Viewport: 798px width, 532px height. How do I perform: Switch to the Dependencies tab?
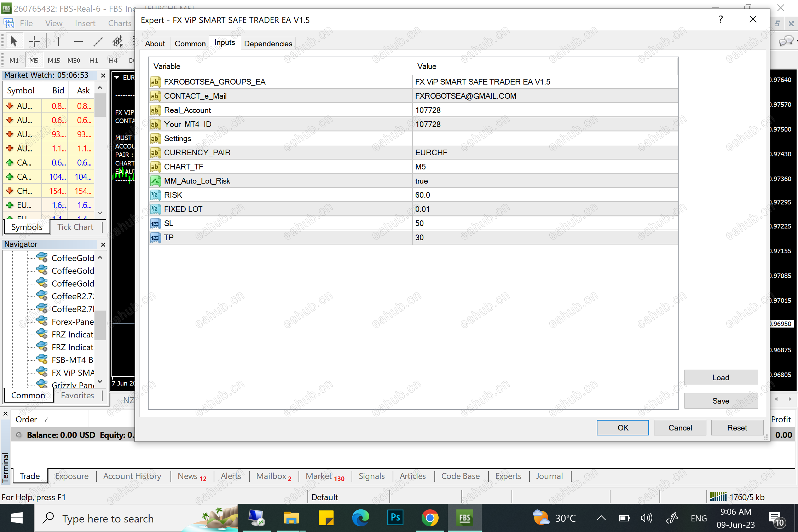[268, 44]
